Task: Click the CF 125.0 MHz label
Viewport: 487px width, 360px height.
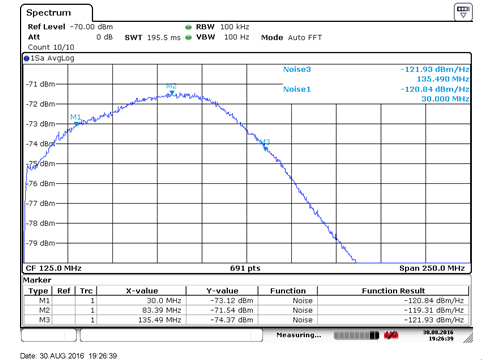Action: [x=54, y=268]
